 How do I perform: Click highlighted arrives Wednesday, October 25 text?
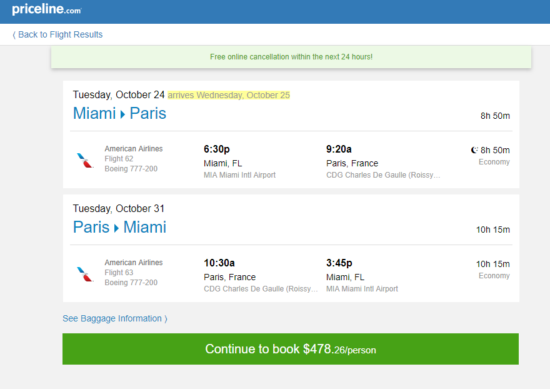229,95
